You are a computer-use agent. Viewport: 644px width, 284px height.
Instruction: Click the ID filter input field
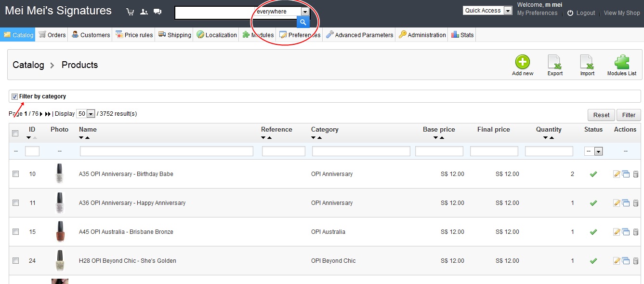(x=32, y=151)
